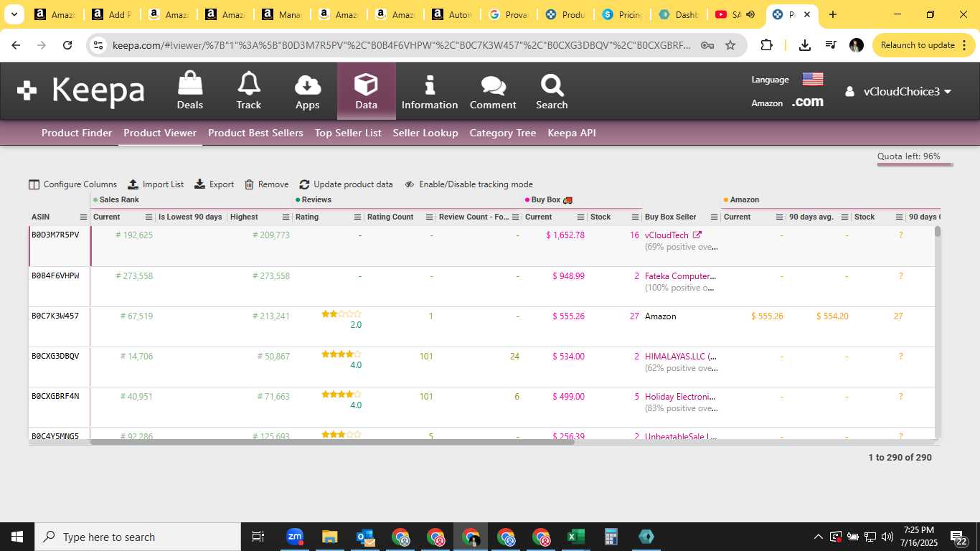The height and width of the screenshot is (551, 980).
Task: Open ASIN column menu
Action: click(x=83, y=217)
